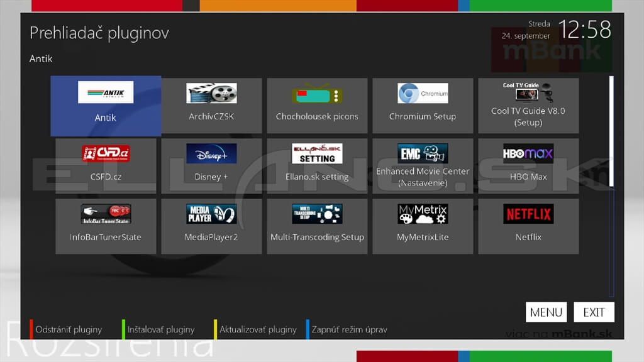The image size is (644, 362).
Task: Open the InfoBar Tuner State icon
Action: [x=106, y=214]
